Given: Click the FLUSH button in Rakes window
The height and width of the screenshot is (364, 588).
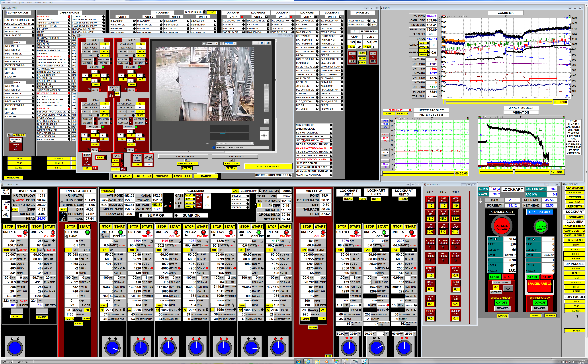Looking at the screenshot, I should 100,158.
